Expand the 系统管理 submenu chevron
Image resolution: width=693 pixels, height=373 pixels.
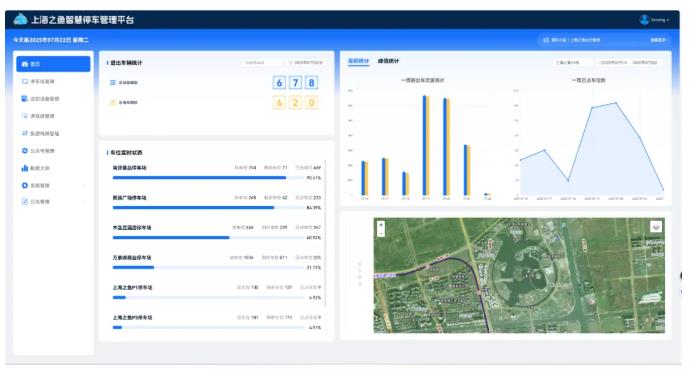click(84, 186)
